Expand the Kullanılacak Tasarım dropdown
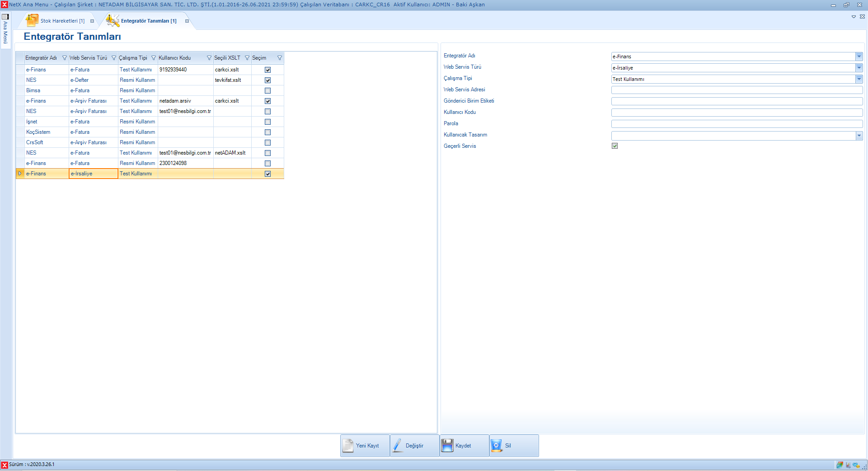Image resolution: width=868 pixels, height=471 pixels. click(859, 136)
